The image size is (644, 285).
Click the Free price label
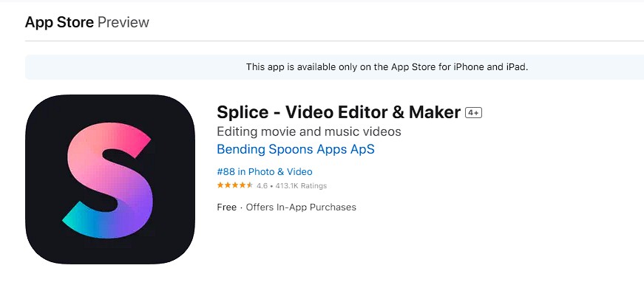click(227, 207)
